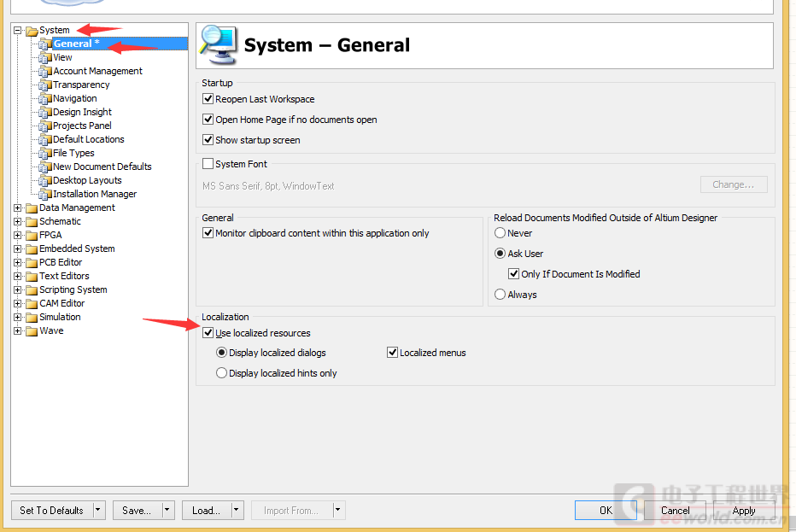Toggle the Localized menus checkbox

[392, 353]
